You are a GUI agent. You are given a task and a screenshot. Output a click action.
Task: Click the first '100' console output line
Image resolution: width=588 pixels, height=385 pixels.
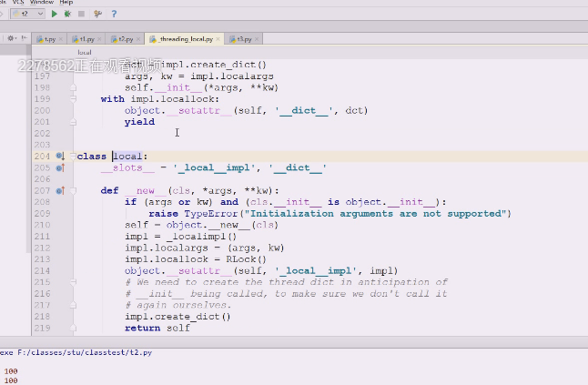pos(11,371)
